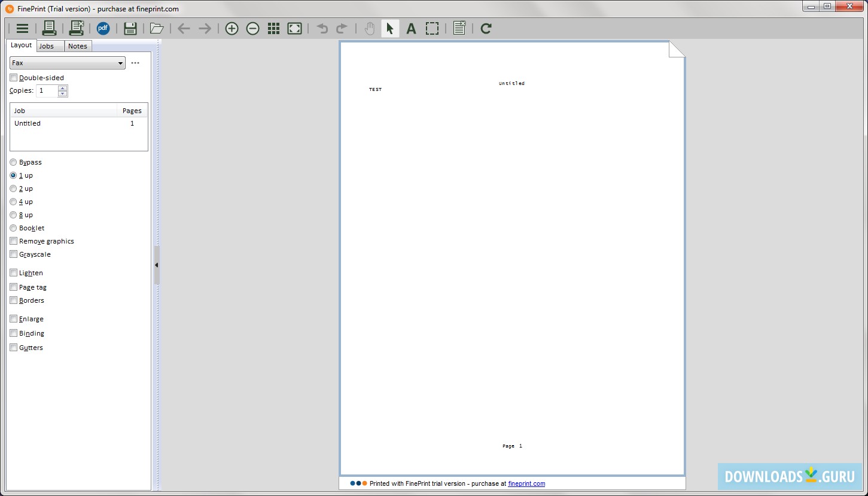The image size is (868, 496).
Task: Click the Redo arrow icon
Action: (x=342, y=29)
